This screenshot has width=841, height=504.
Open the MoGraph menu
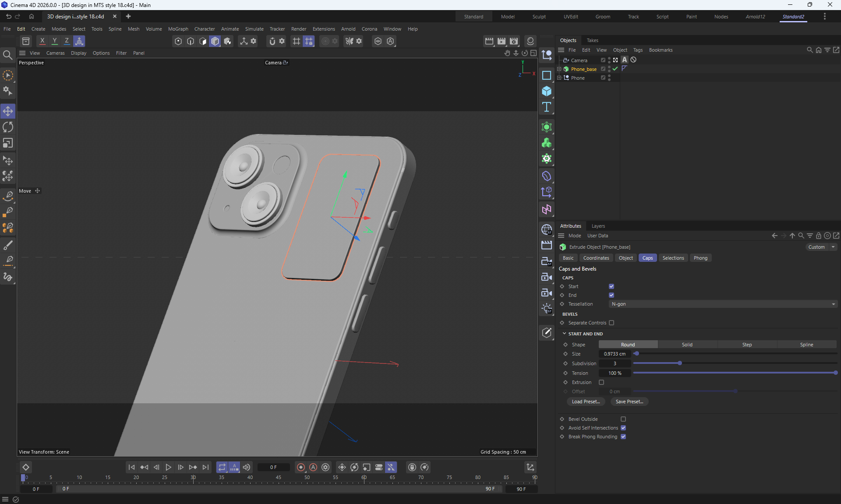point(178,29)
